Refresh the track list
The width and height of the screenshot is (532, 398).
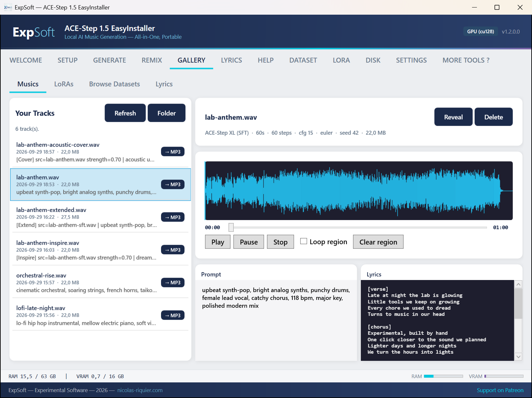pos(125,113)
